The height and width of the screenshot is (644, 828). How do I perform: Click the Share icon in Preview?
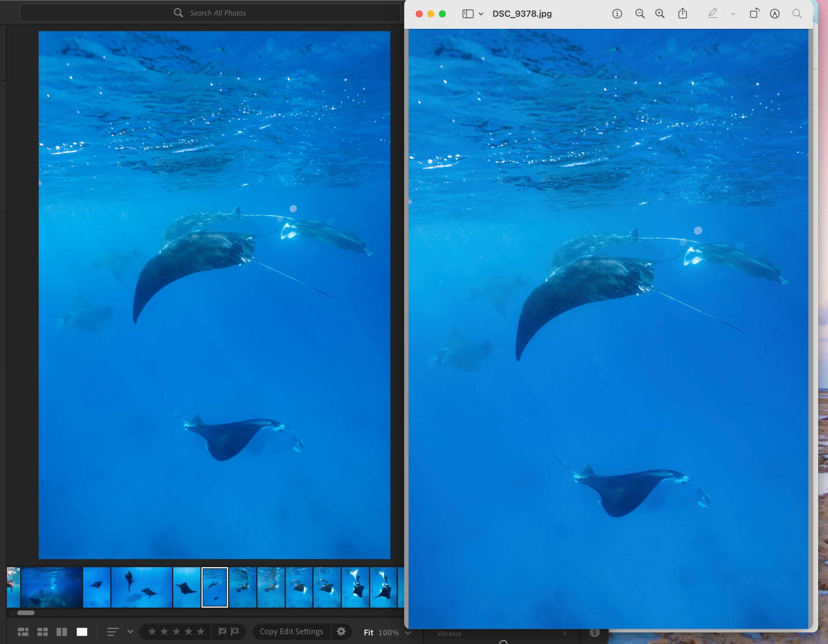coord(682,14)
